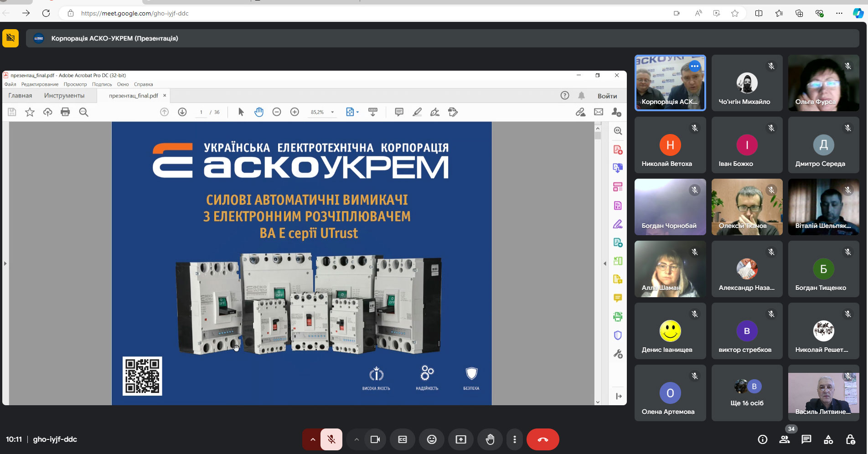Share a link to the PDF file
The height and width of the screenshot is (454, 868).
580,112
